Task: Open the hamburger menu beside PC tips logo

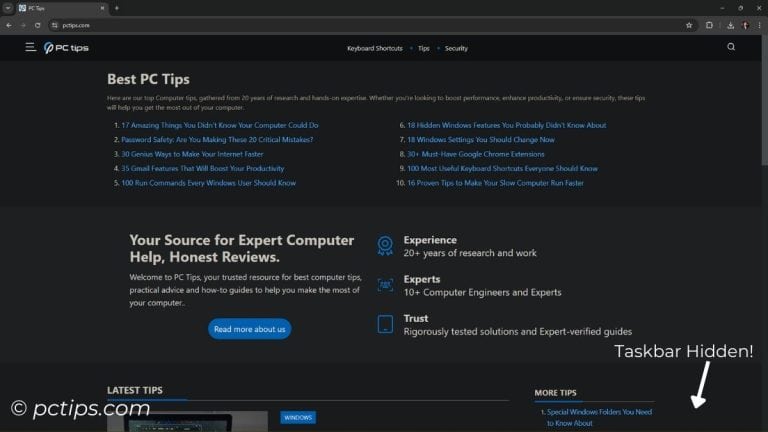Action: click(31, 47)
